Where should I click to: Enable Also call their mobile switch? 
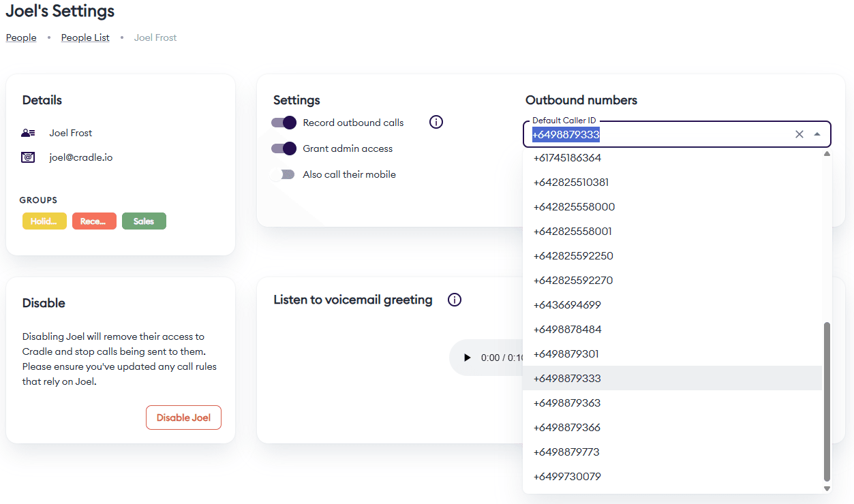point(284,174)
